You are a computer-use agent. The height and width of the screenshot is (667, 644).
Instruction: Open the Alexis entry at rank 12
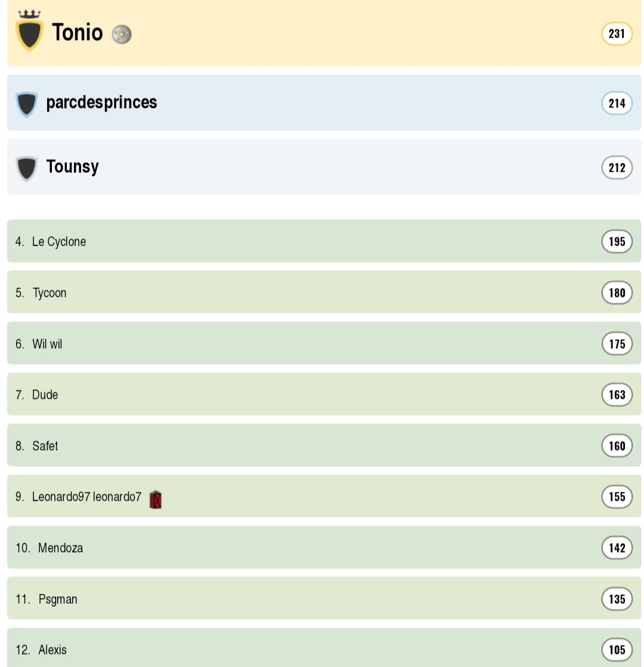point(52,650)
